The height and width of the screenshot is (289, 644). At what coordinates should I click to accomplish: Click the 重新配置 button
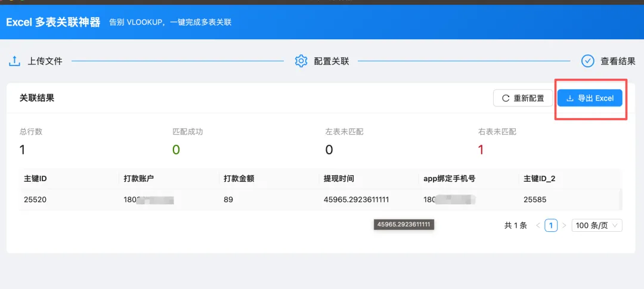coord(523,98)
